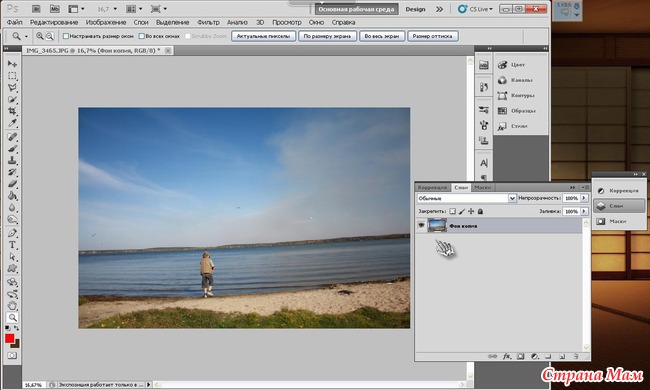Select the Hand tool

pyautogui.click(x=12, y=306)
